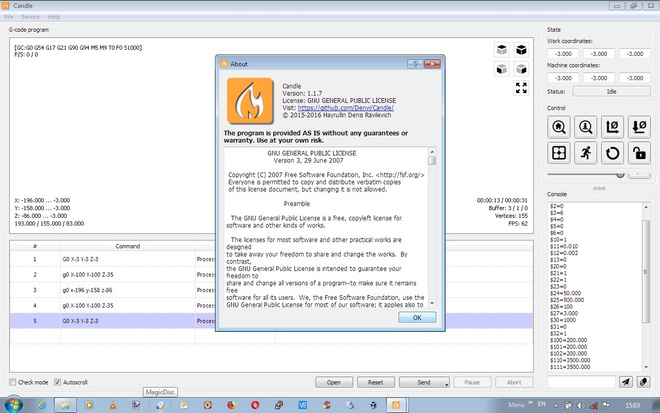Image resolution: width=660 pixels, height=413 pixels.
Task: Open the Help menu
Action: point(53,17)
